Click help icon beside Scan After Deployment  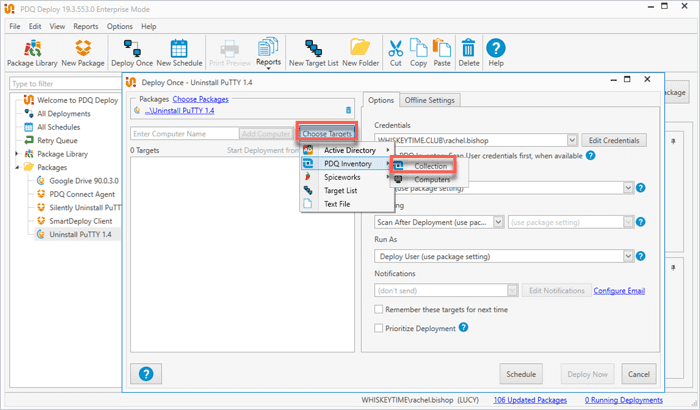[x=640, y=222]
